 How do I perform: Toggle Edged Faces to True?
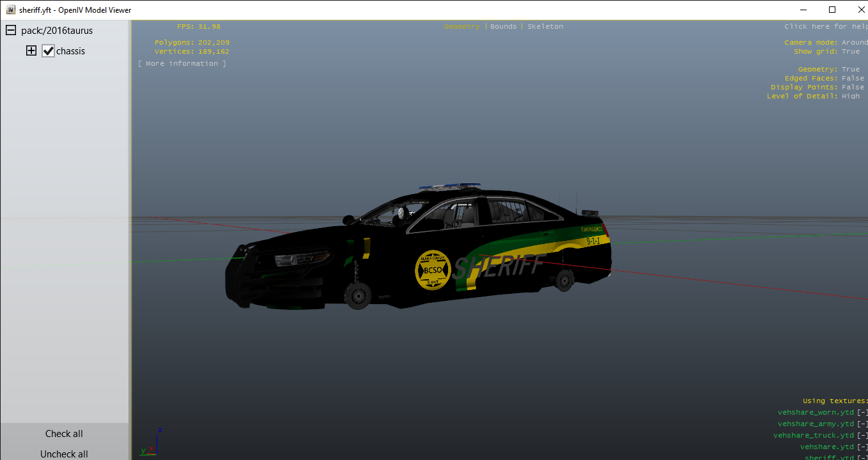coord(852,79)
